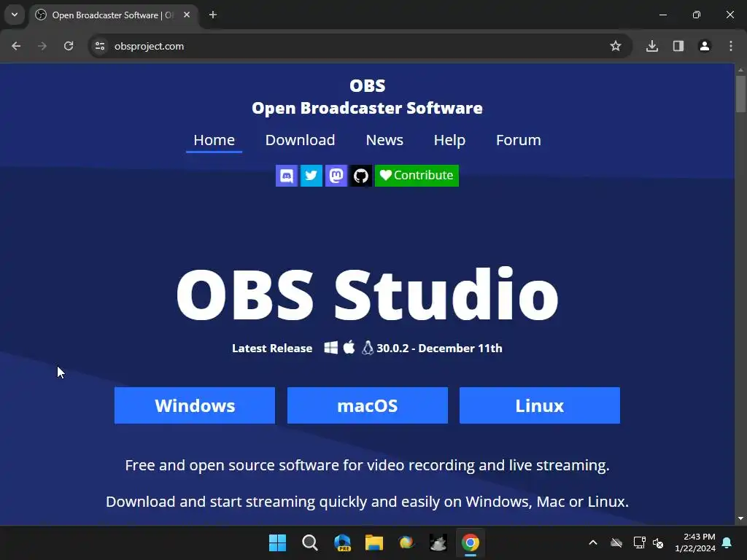Click the cloud sync tray icon
Screen dimensions: 747x560
616,542
